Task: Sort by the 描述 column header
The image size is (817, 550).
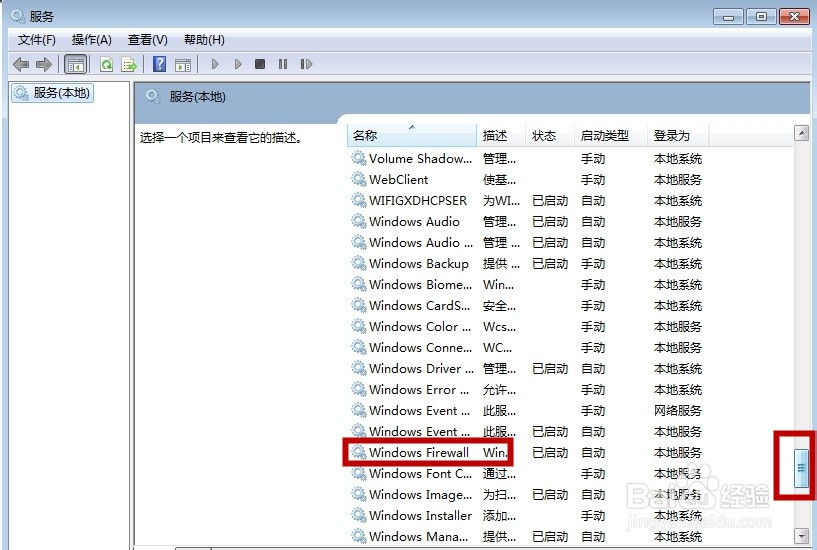Action: [501, 135]
